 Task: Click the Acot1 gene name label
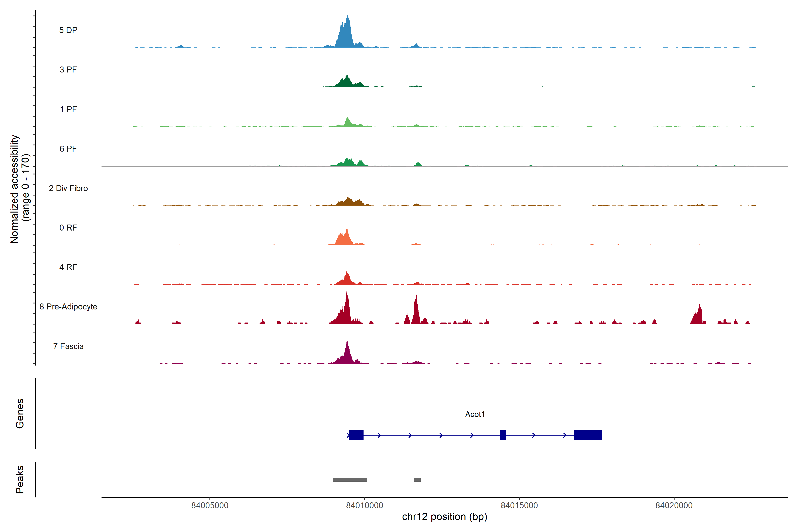pos(475,414)
